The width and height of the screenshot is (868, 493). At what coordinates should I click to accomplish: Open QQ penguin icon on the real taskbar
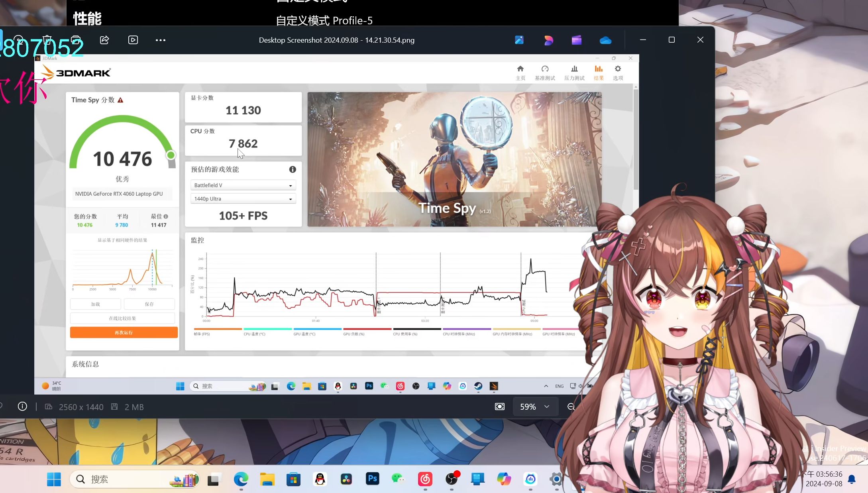click(x=320, y=479)
